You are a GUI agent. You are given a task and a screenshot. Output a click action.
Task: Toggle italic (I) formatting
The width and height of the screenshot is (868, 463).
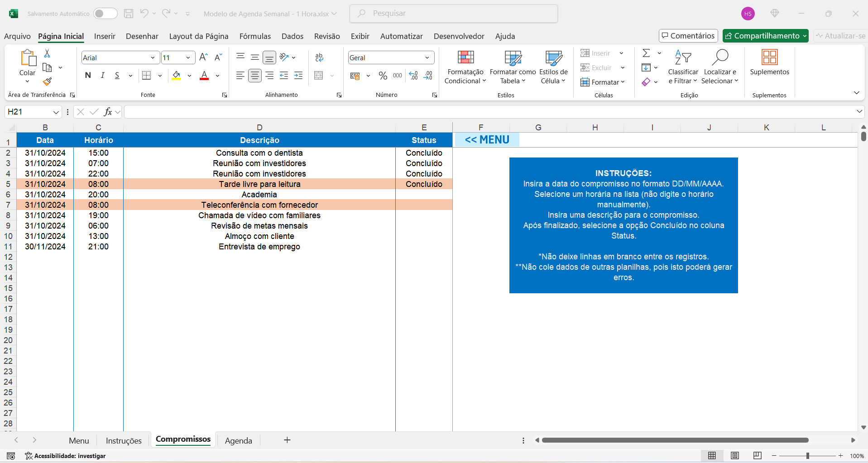tap(103, 75)
